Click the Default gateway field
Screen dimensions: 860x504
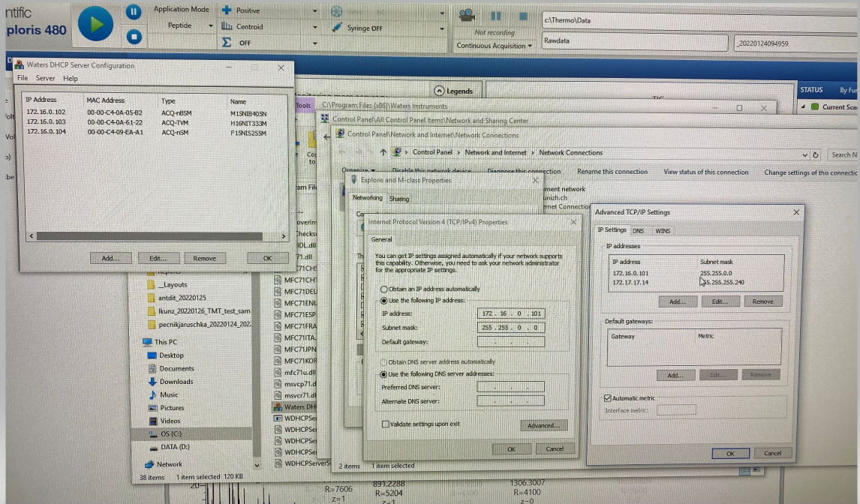(x=510, y=342)
